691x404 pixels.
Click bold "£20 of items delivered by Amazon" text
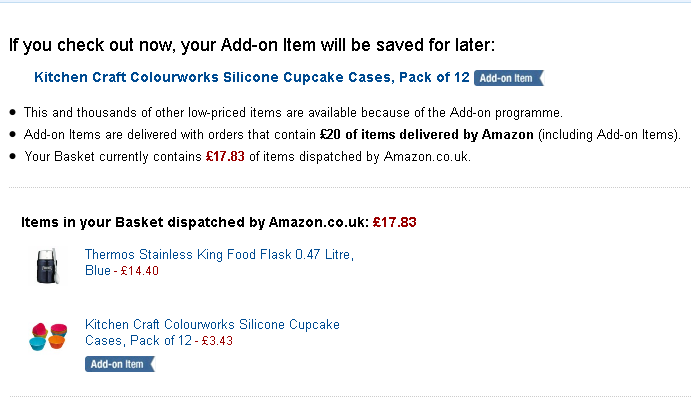pyautogui.click(x=427, y=134)
